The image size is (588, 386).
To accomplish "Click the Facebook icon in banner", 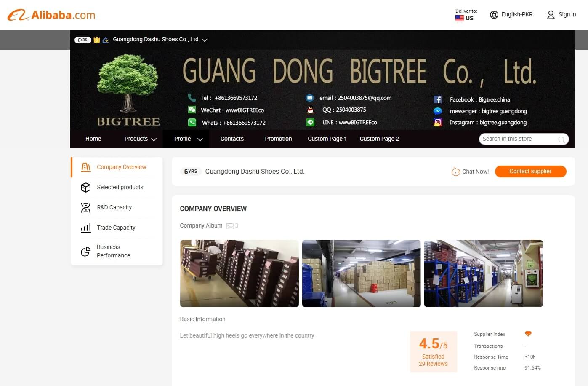I will click(x=438, y=99).
